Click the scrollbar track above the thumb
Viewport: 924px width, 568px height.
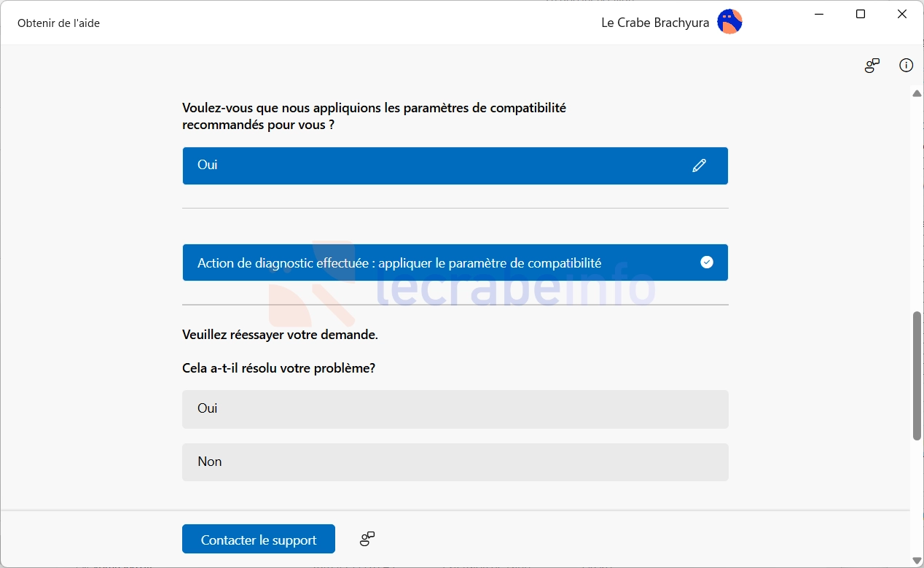pos(917,204)
